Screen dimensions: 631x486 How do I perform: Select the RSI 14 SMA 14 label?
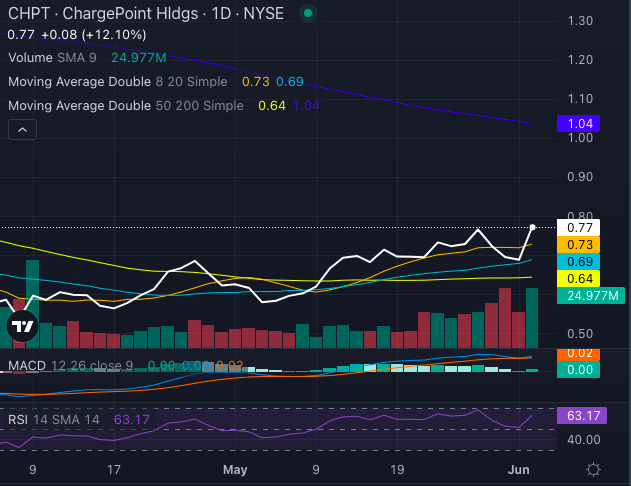click(54, 420)
